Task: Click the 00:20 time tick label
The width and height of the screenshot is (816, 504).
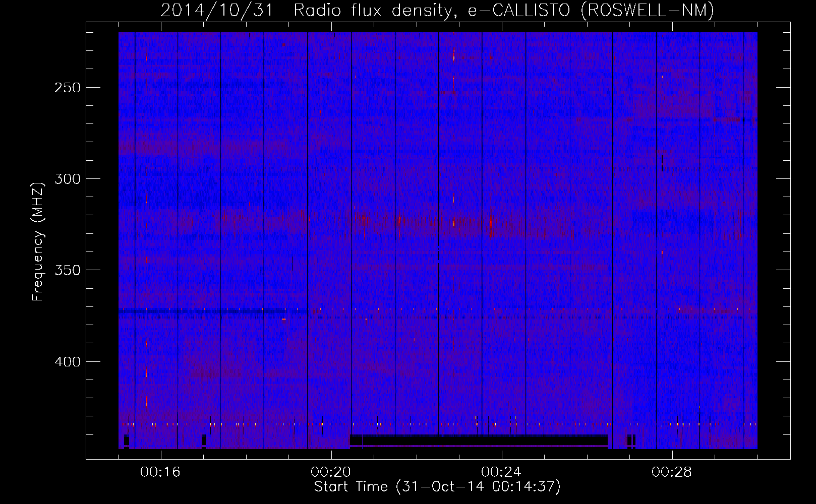Action: point(331,472)
